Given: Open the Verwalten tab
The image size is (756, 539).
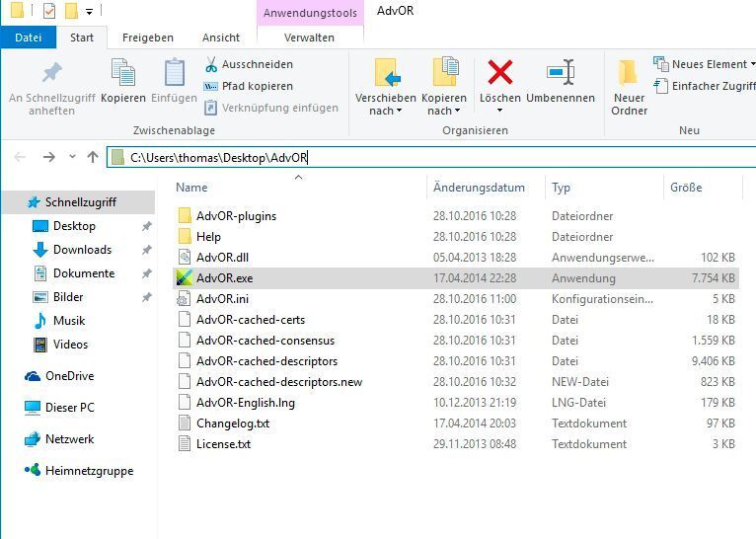Looking at the screenshot, I should click(x=309, y=38).
